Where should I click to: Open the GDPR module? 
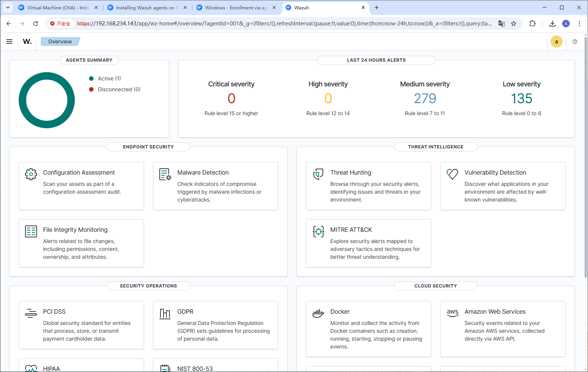215,325
